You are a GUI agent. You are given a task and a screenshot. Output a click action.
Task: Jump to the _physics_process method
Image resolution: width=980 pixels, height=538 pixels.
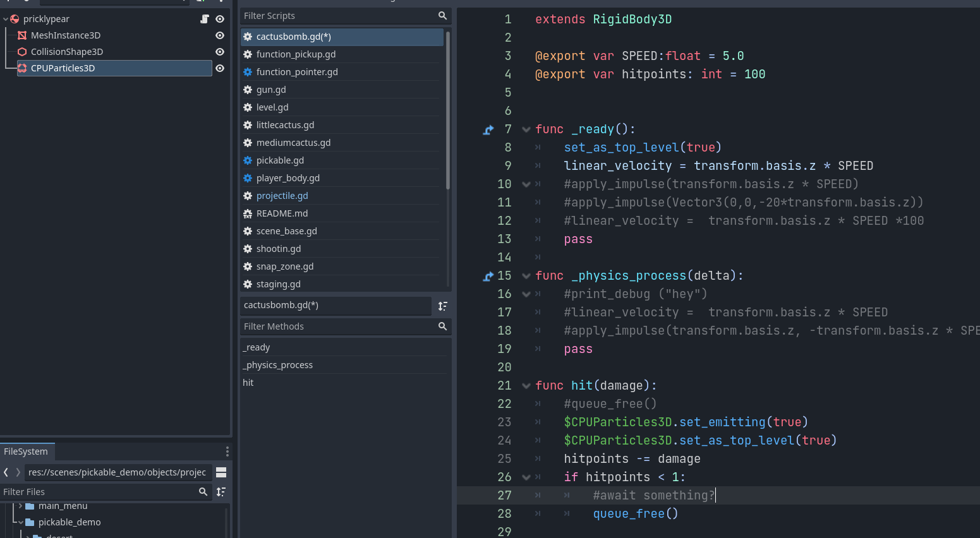345,365
